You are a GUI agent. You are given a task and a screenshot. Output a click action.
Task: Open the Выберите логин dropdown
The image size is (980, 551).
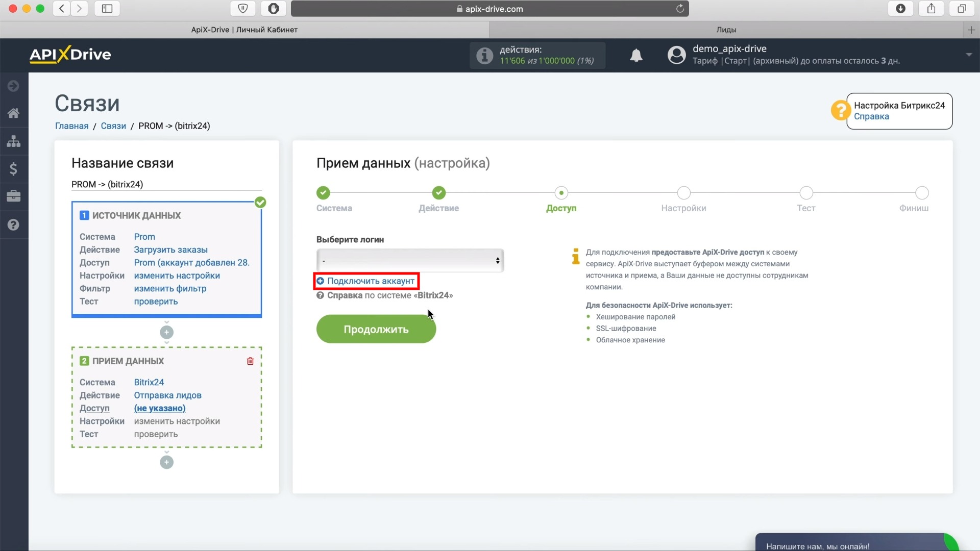(x=410, y=261)
